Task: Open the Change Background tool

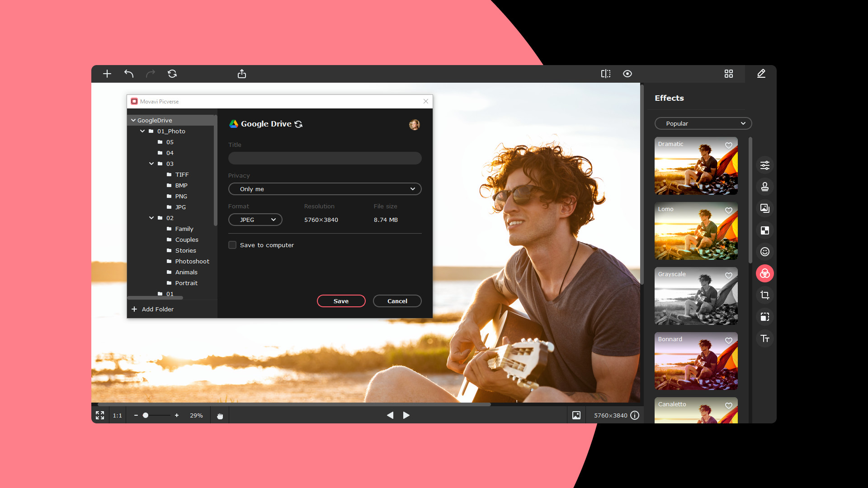Action: pyautogui.click(x=765, y=208)
